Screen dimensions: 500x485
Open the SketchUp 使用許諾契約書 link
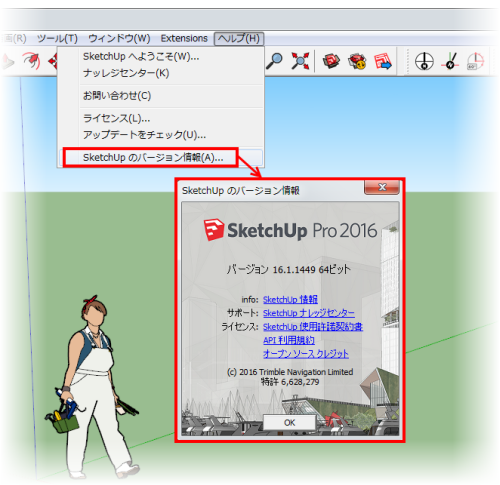coord(313,327)
